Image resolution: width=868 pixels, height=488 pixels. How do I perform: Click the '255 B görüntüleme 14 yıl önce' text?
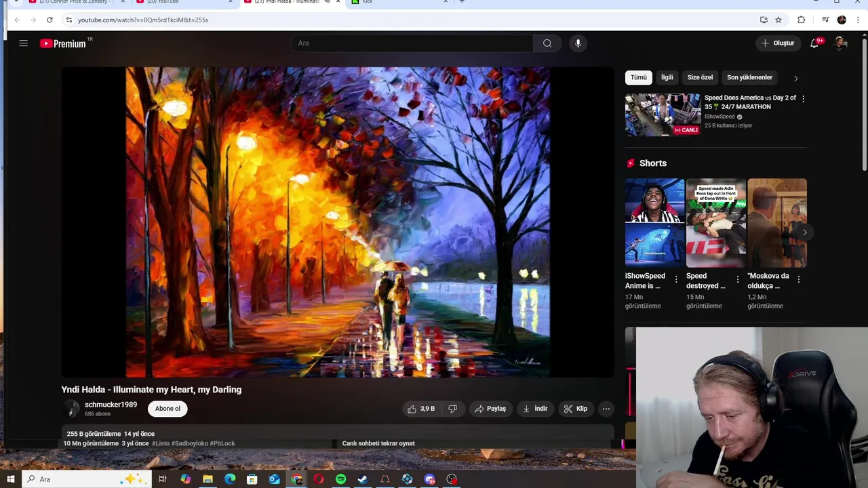click(111, 434)
